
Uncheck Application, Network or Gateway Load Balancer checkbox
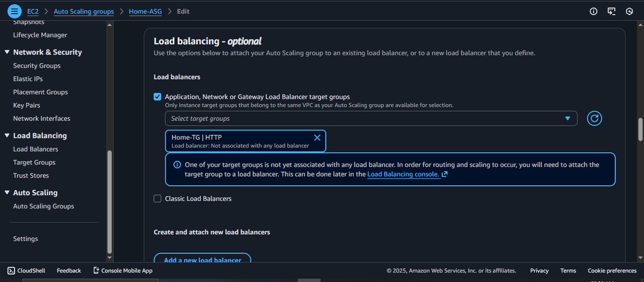(158, 97)
